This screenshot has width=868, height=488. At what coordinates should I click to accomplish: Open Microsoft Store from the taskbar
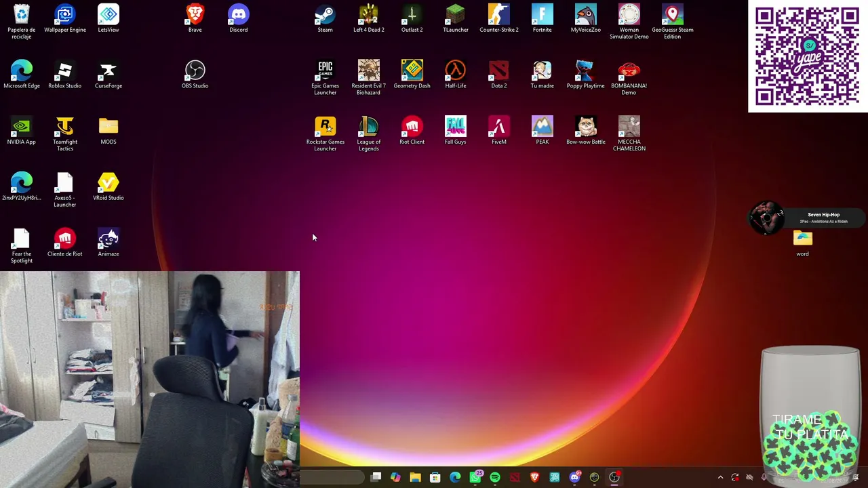(435, 477)
